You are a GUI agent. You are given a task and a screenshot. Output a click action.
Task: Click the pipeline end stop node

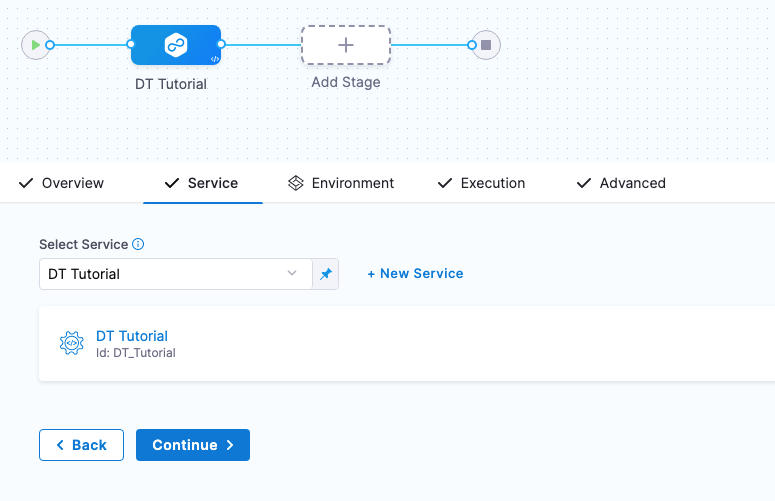(486, 45)
